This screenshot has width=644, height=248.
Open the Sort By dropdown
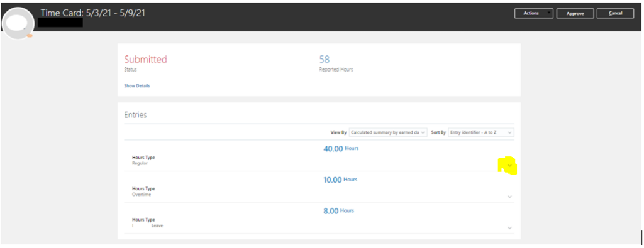481,132
